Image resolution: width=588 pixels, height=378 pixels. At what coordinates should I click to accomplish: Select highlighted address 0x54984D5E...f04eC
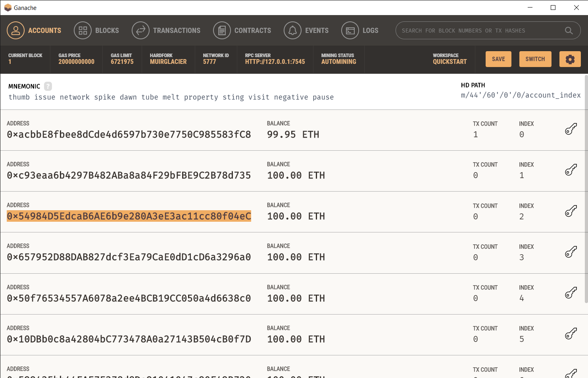click(x=129, y=216)
